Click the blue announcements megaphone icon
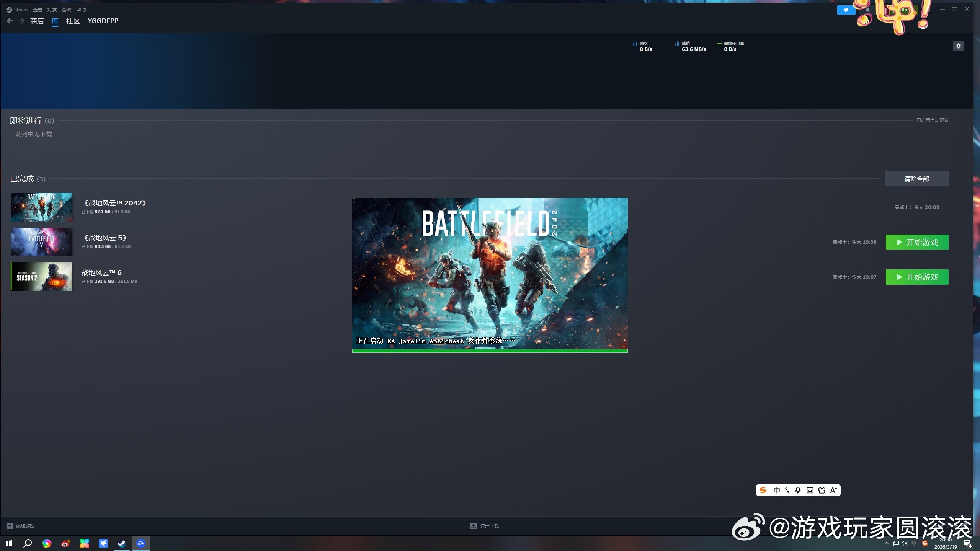 click(x=846, y=10)
